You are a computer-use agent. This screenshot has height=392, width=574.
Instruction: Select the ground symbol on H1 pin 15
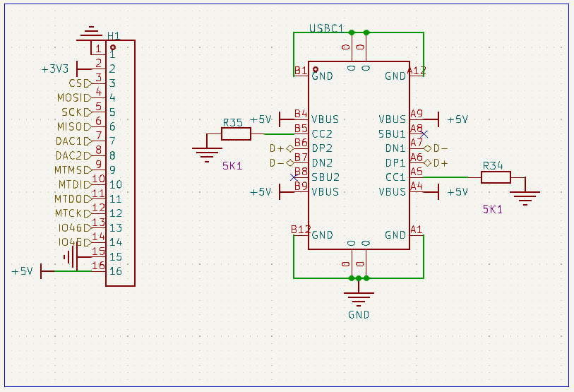71,257
